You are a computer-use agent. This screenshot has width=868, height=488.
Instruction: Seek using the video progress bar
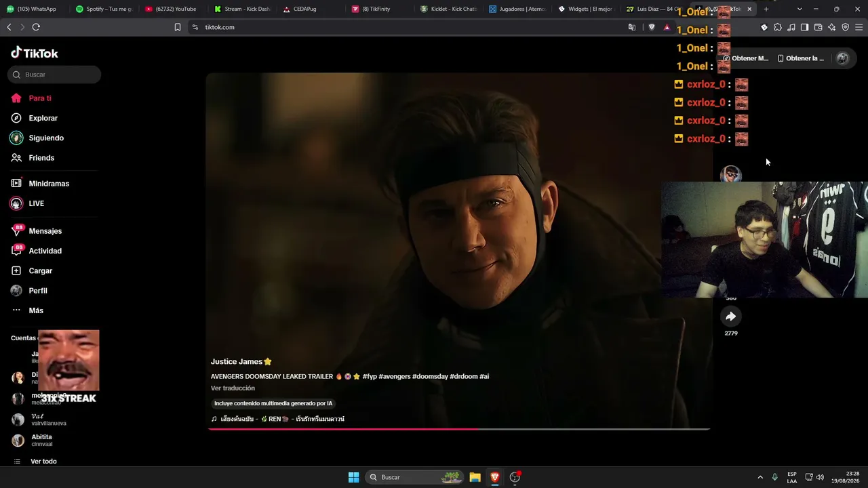(x=459, y=429)
